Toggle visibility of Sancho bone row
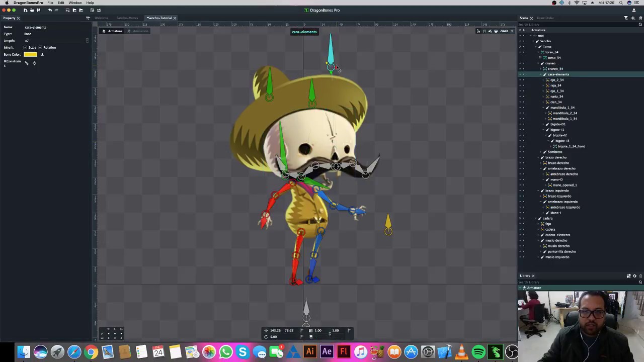The height and width of the screenshot is (362, 644). click(520, 41)
